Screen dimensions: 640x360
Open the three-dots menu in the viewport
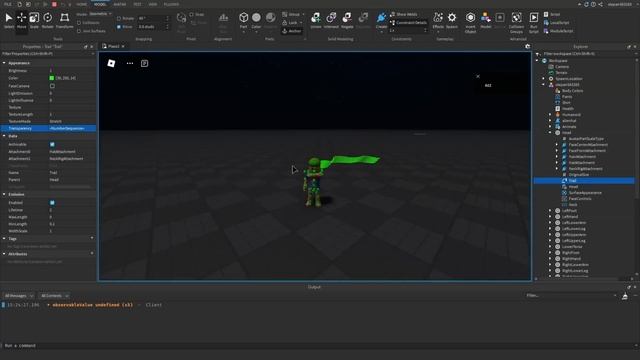130,63
